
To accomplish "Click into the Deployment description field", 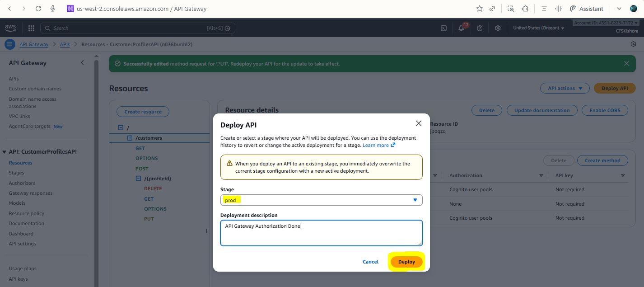I will point(321,233).
